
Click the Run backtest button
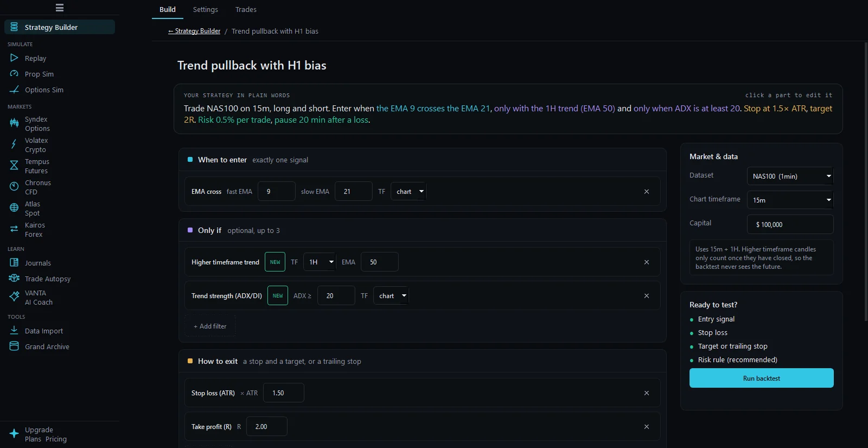click(x=761, y=378)
